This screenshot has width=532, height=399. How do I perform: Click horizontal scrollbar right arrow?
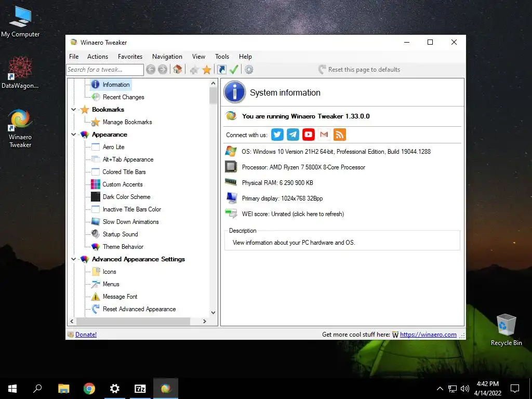pyautogui.click(x=205, y=321)
